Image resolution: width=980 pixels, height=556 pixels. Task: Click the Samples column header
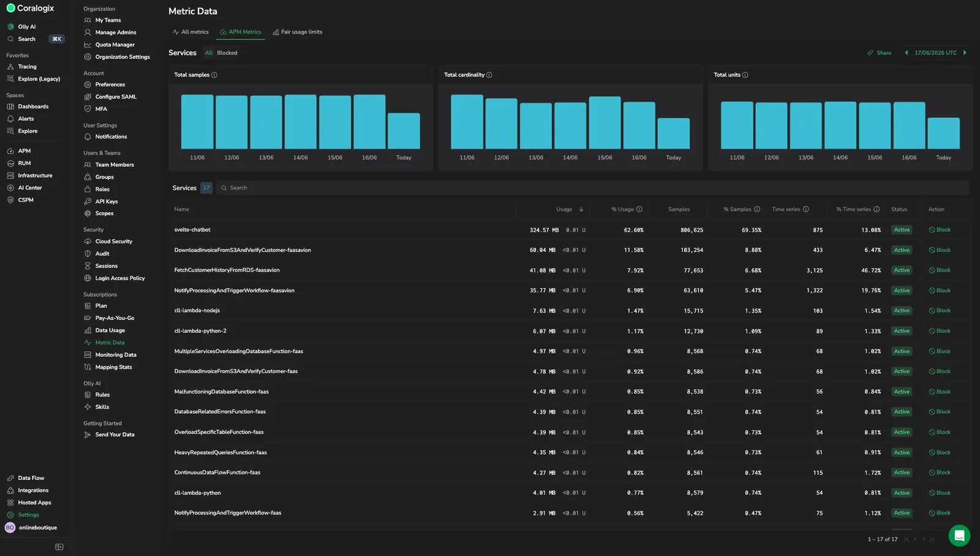click(x=679, y=209)
